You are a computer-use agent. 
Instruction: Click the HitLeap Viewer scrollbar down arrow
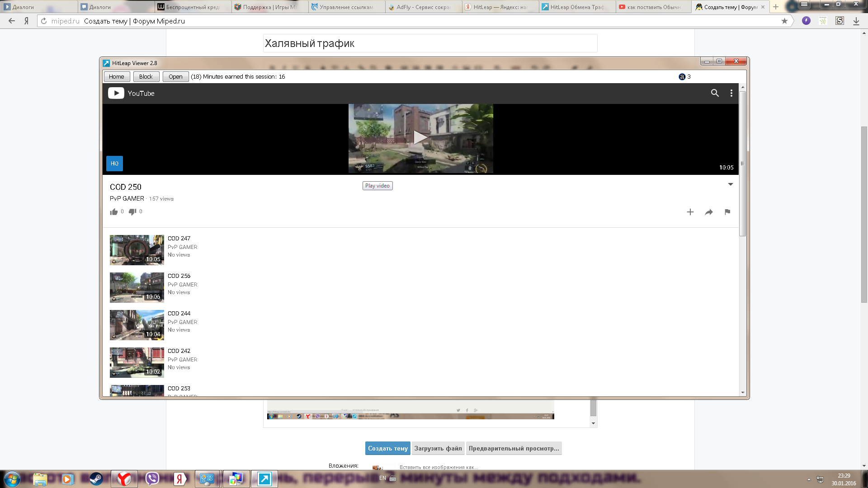pos(742,393)
